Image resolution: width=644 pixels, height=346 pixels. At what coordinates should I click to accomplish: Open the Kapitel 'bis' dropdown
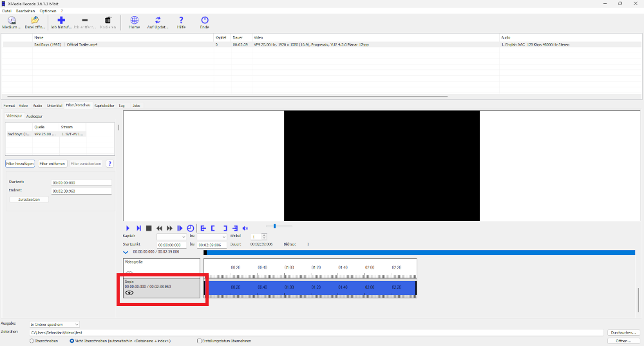coord(211,236)
